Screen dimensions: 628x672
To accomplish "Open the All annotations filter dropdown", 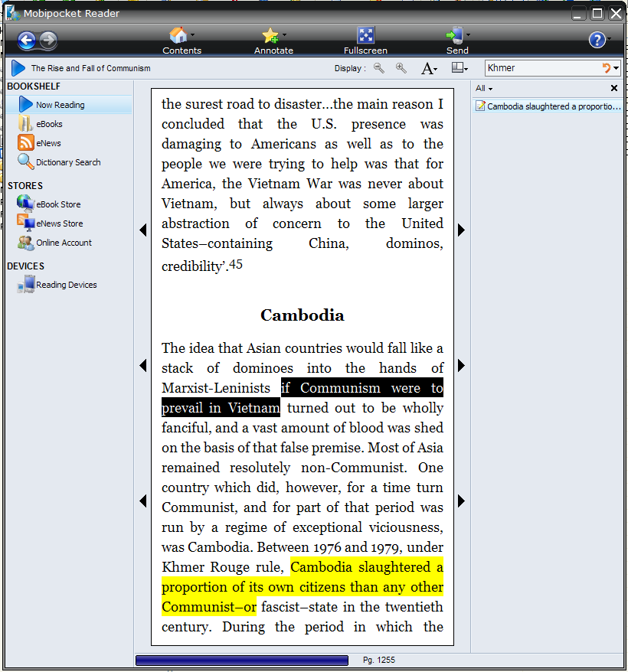I will click(x=484, y=88).
